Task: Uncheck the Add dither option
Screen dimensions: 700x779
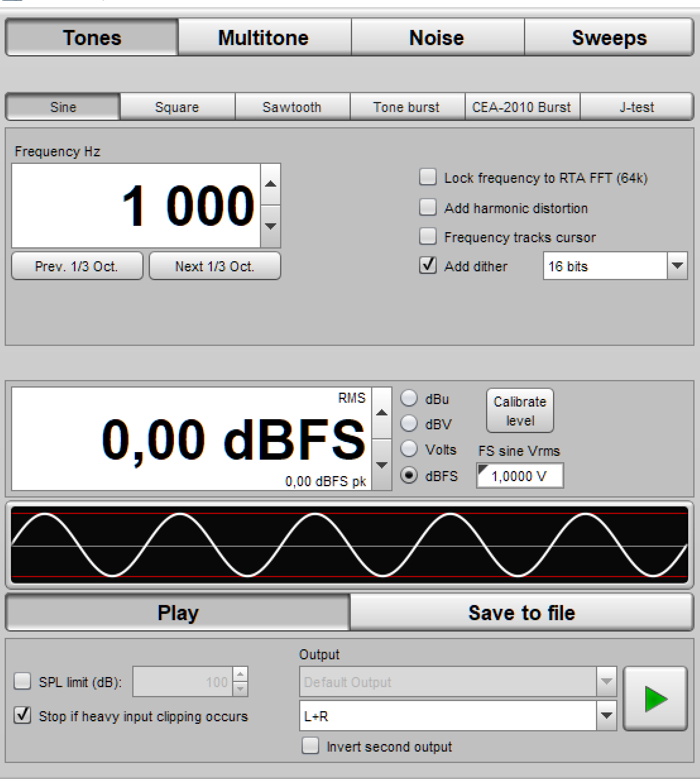Action: [428, 266]
